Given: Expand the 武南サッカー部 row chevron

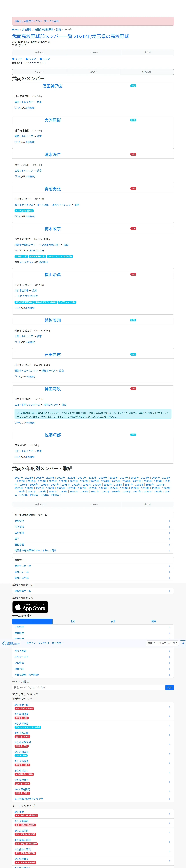Looking at the screenshot, I should (x=169, y=566).
